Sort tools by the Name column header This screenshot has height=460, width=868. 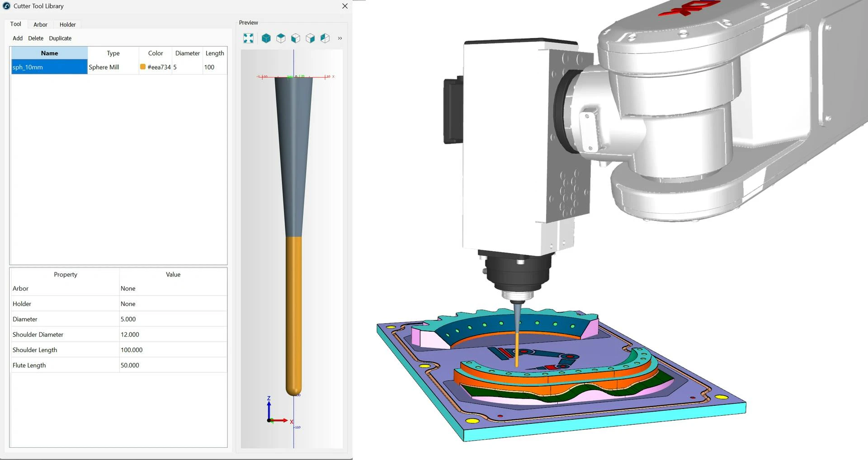point(49,53)
